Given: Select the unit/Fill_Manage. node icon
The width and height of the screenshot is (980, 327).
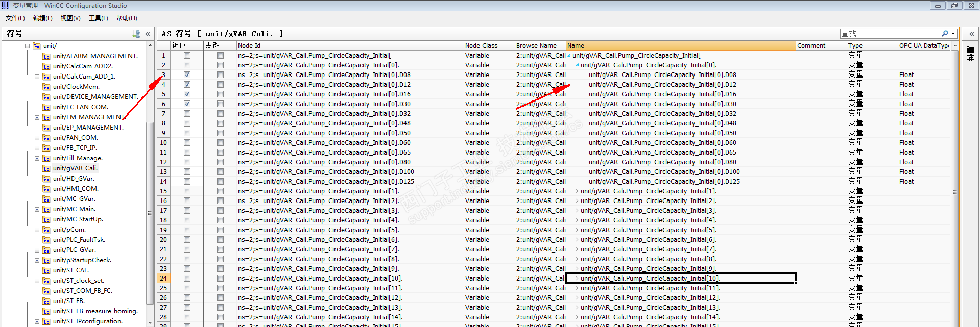Looking at the screenshot, I should click(46, 158).
